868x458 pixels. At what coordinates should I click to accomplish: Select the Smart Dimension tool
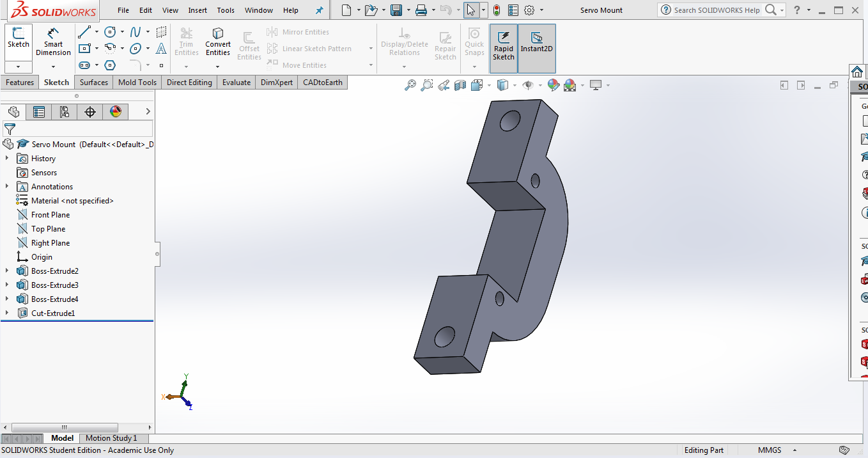(53, 42)
